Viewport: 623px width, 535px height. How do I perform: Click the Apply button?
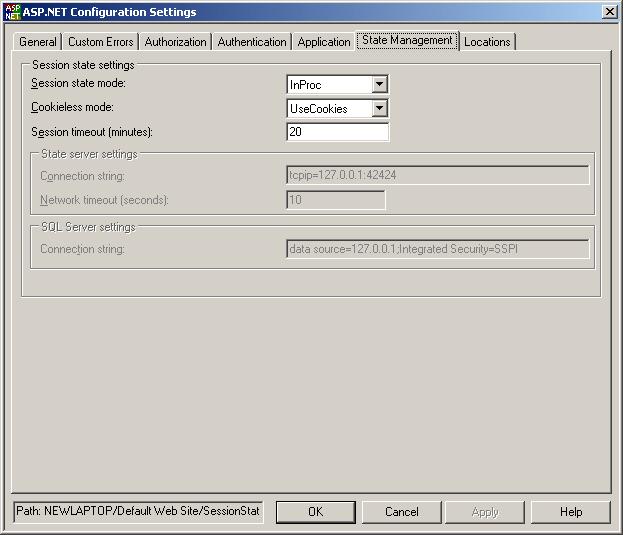(x=485, y=512)
